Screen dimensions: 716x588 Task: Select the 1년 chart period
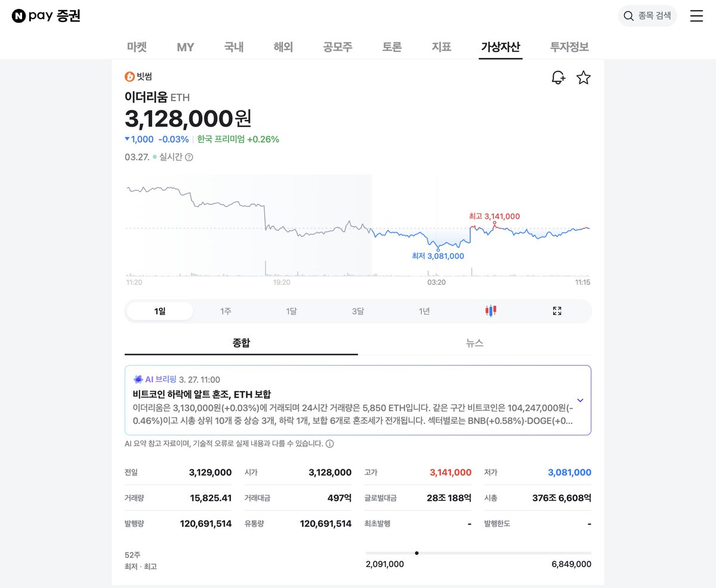click(424, 311)
